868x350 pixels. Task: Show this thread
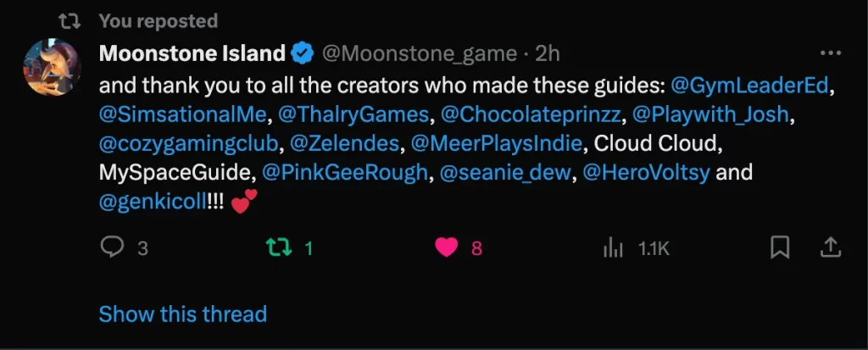pos(183,314)
